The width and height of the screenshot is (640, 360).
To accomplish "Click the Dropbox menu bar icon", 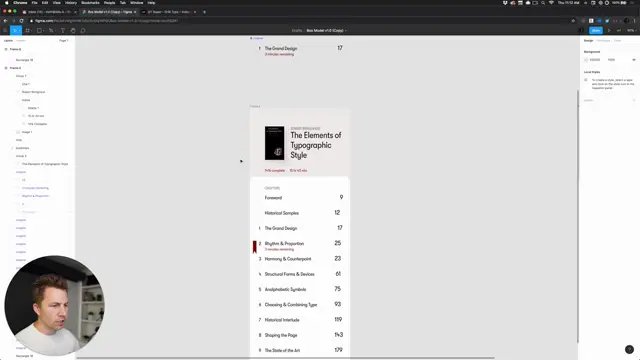I will click(x=505, y=3).
